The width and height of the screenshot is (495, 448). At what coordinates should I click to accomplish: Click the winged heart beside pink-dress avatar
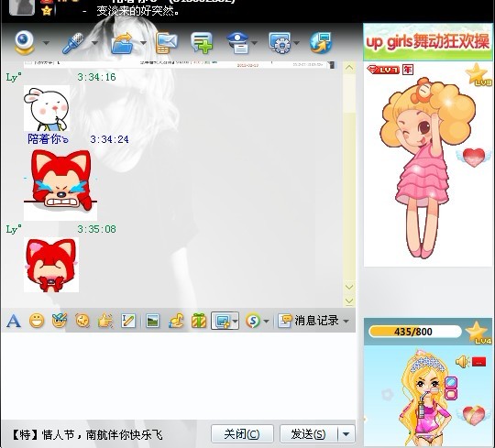click(474, 157)
